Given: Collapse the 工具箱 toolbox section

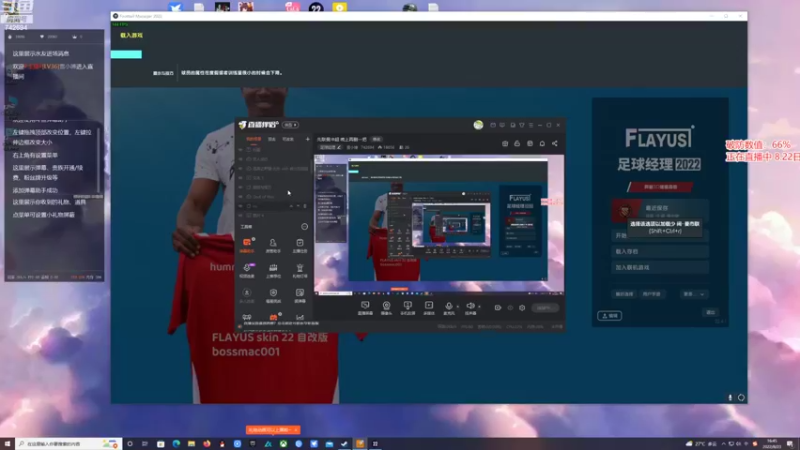Looking at the screenshot, I should click(x=305, y=227).
